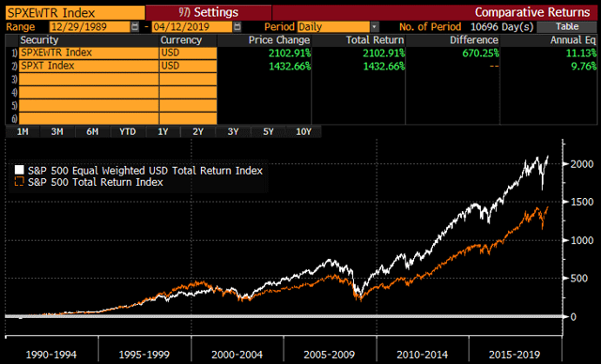601x364 pixels.
Task: Click the empty security row 3 field
Action: coord(88,79)
